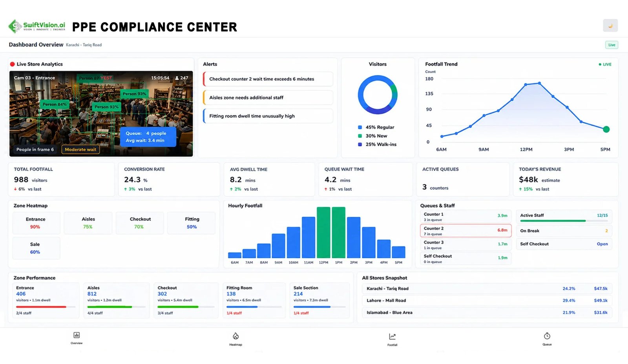Click the 25% Walk-ins legend swatch

click(x=360, y=144)
